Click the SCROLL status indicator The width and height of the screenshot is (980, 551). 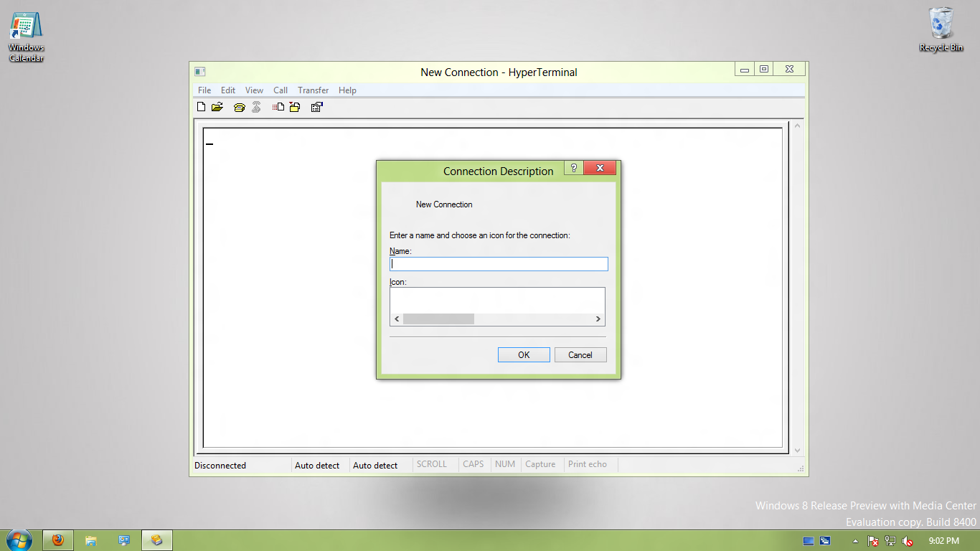click(x=432, y=464)
